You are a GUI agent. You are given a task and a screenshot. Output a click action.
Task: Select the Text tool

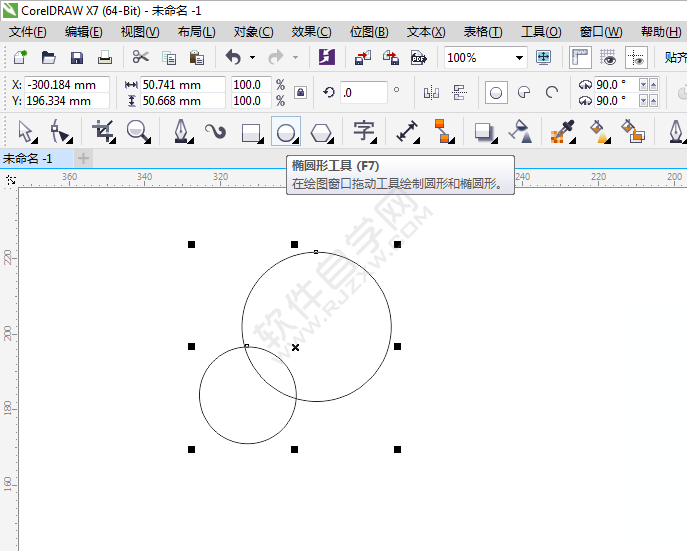(364, 131)
